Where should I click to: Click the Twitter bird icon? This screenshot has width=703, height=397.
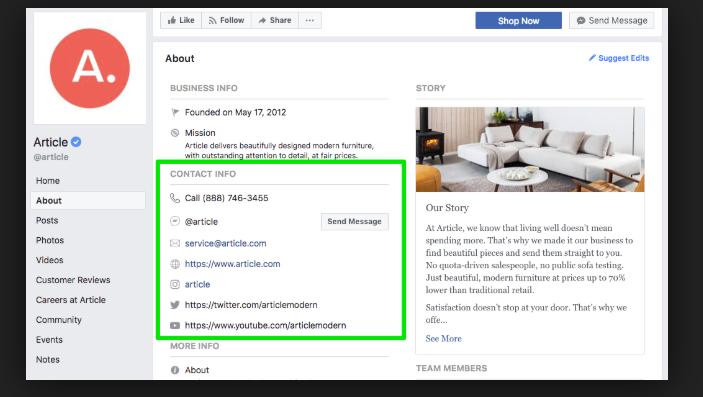point(175,305)
